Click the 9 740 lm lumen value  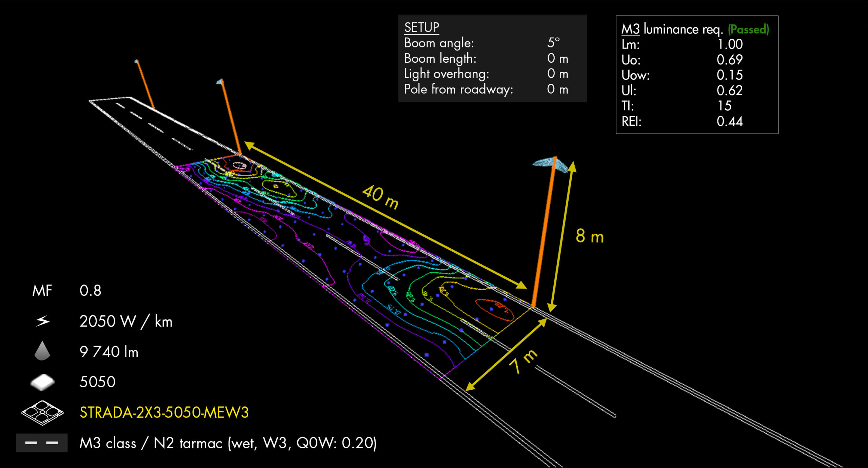coord(109,352)
